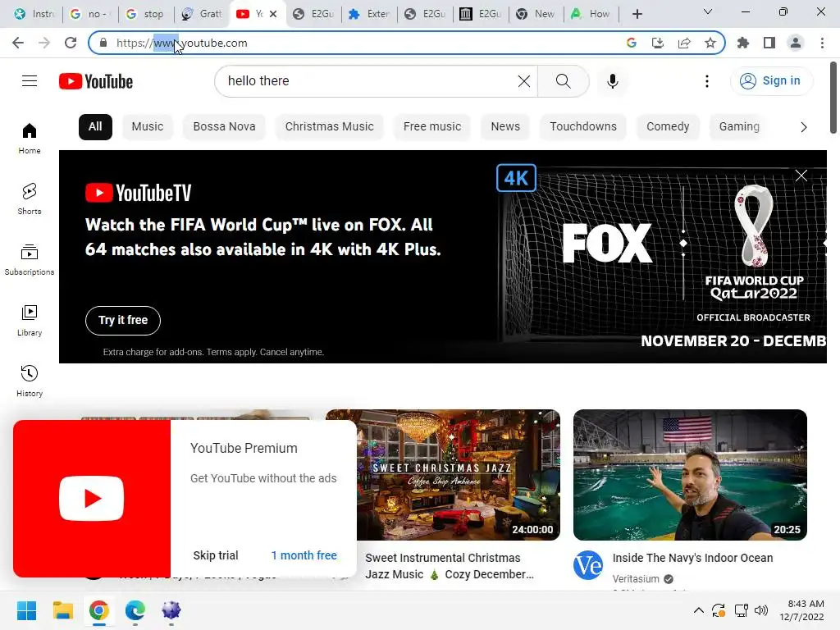
Task: Open Windows Start menu
Action: [27, 610]
